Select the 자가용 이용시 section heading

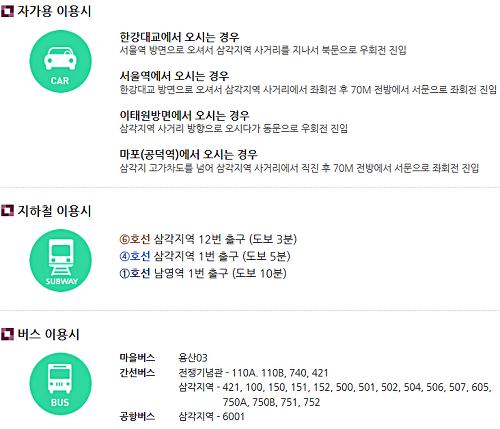(x=54, y=11)
